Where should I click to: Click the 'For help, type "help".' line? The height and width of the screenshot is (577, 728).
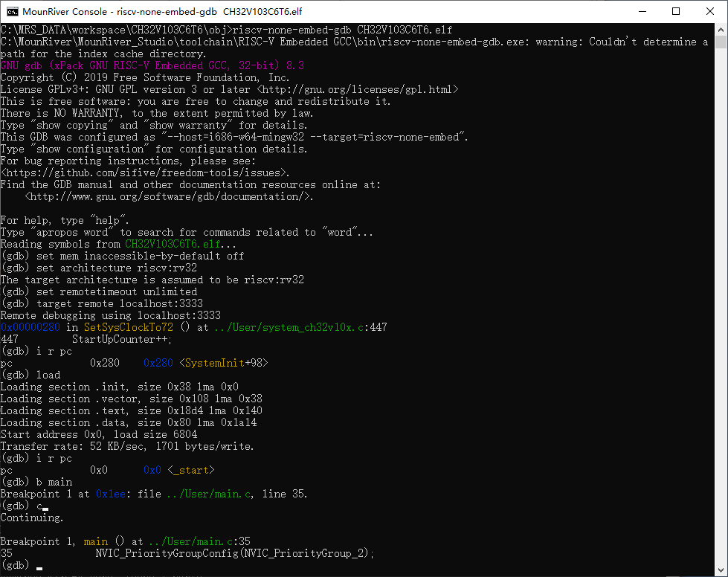pyautogui.click(x=65, y=221)
